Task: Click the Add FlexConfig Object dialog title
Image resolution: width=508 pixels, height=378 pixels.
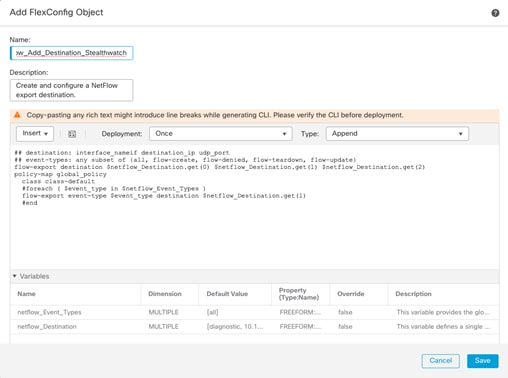Action: [56, 12]
